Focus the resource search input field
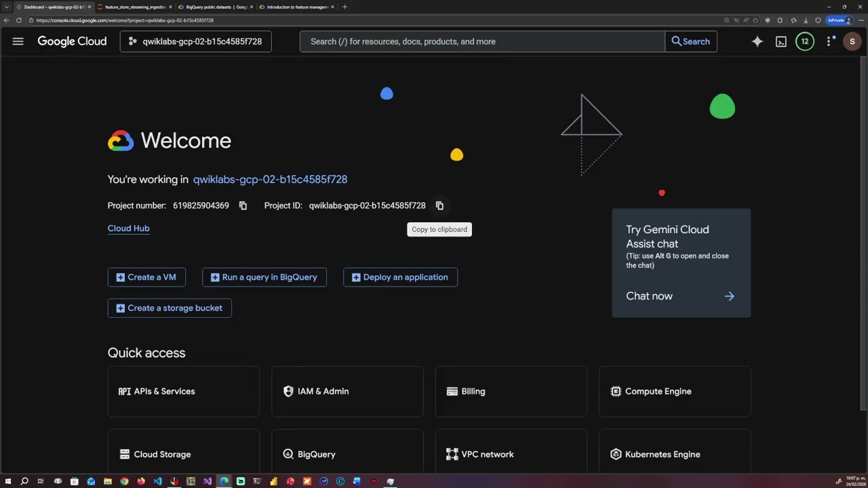The width and height of the screenshot is (868, 488). [482, 41]
